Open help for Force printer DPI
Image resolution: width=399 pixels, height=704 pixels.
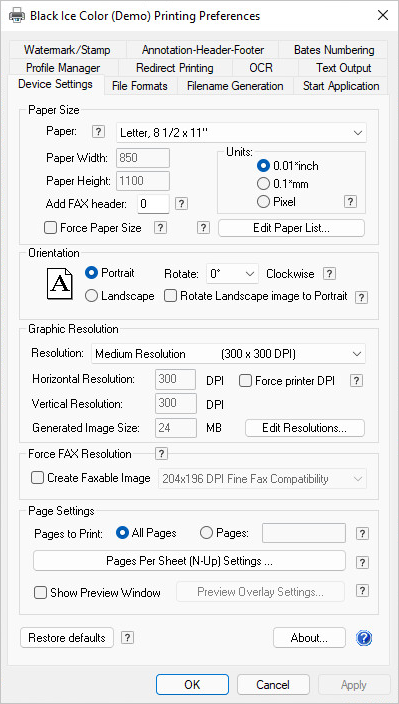(356, 381)
